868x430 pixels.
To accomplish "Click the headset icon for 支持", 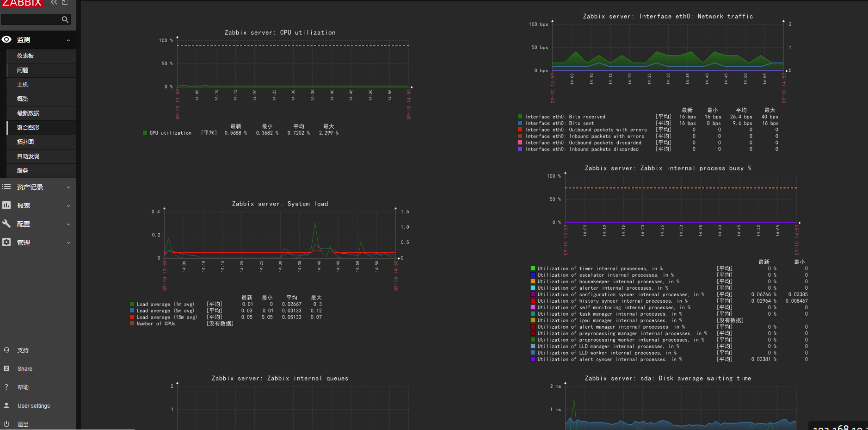I will click(x=6, y=350).
